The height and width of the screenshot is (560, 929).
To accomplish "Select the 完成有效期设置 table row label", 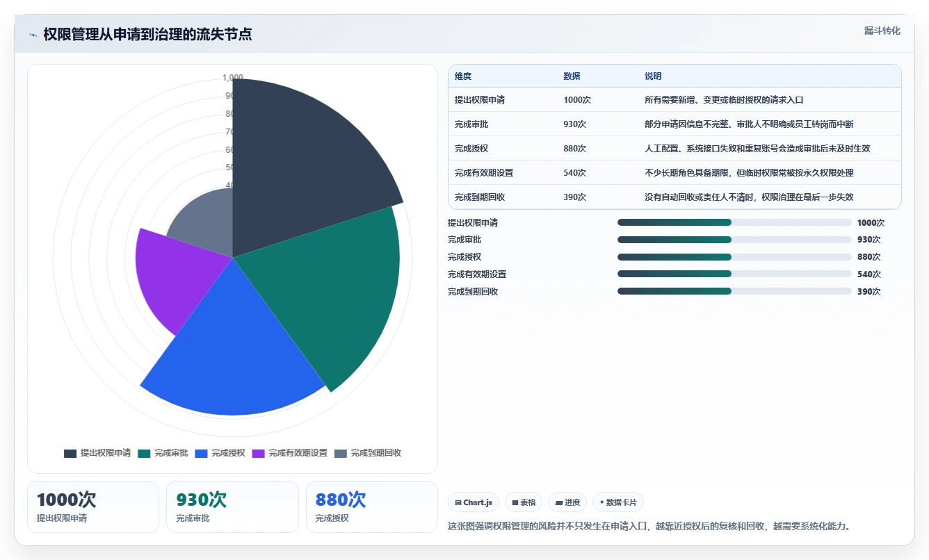I will click(484, 173).
